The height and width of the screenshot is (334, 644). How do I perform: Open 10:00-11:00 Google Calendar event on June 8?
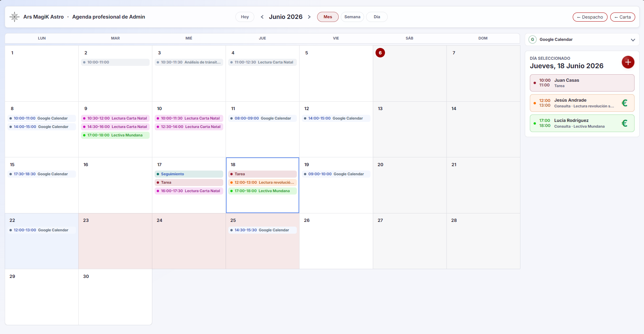(42, 119)
